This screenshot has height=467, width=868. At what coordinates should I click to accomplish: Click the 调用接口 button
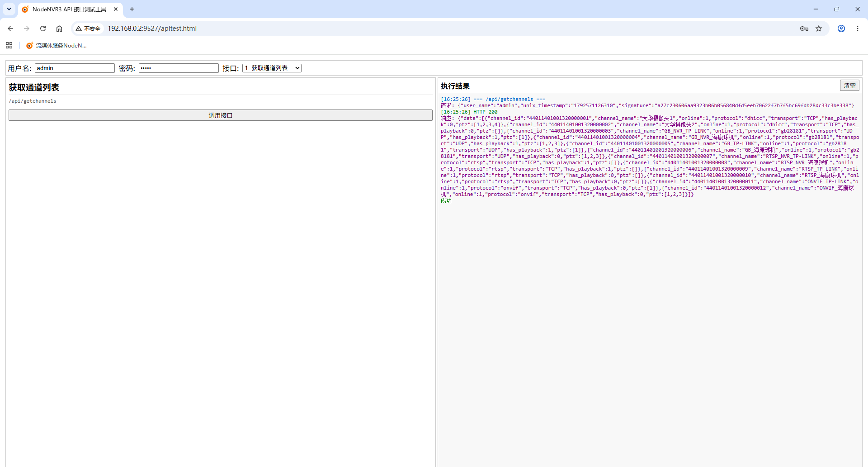[221, 115]
